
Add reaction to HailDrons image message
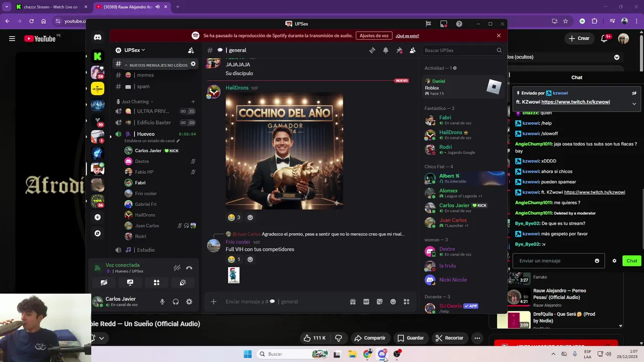coord(250,218)
